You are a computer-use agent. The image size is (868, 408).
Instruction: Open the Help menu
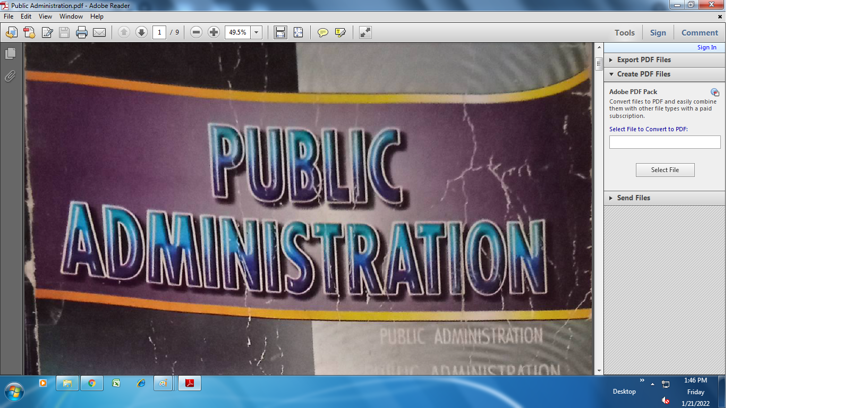(x=97, y=16)
